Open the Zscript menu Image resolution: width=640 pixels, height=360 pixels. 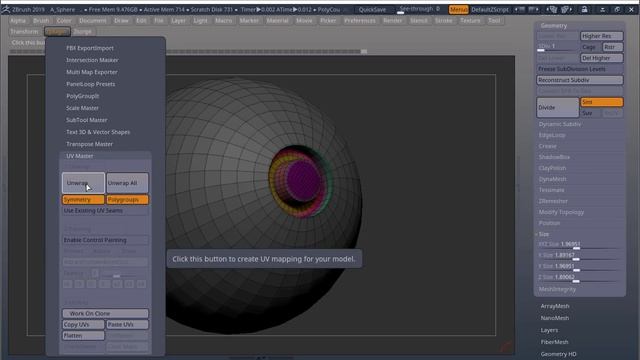pyautogui.click(x=83, y=31)
